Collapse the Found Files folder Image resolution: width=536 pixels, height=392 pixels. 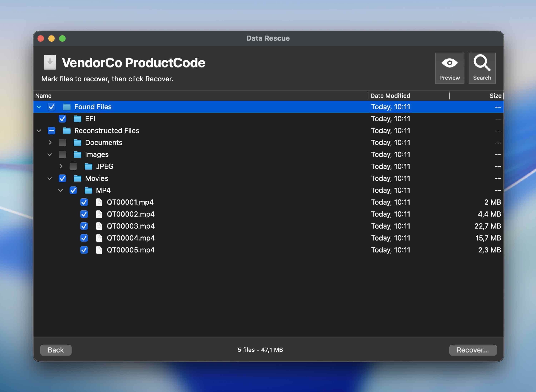click(39, 107)
